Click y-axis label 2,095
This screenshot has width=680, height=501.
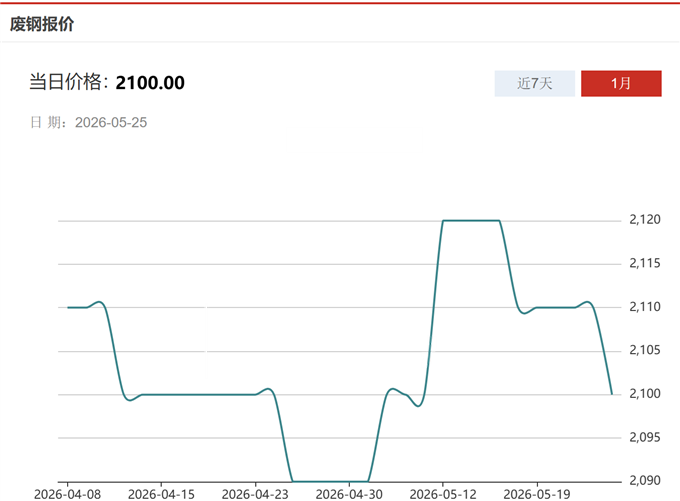(645, 437)
